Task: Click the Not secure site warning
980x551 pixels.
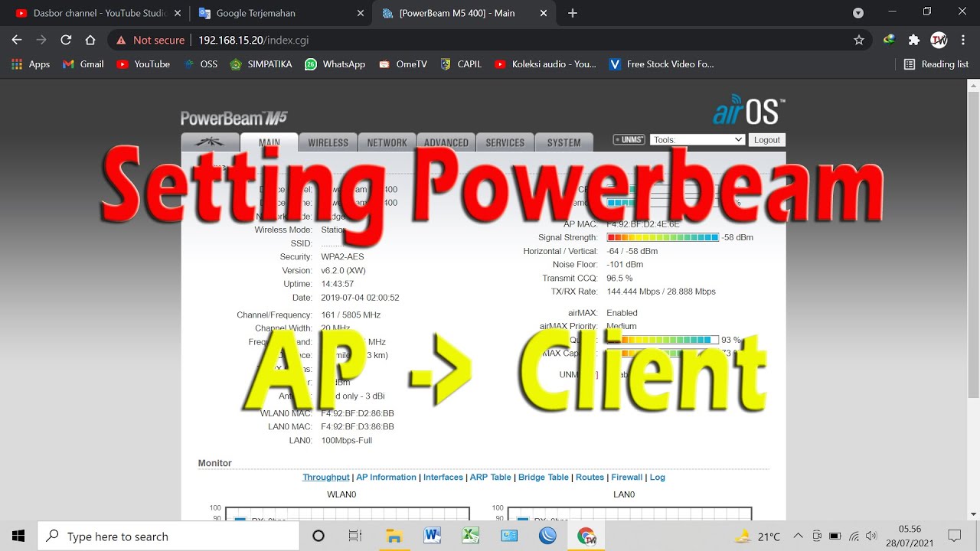Action: pos(150,40)
